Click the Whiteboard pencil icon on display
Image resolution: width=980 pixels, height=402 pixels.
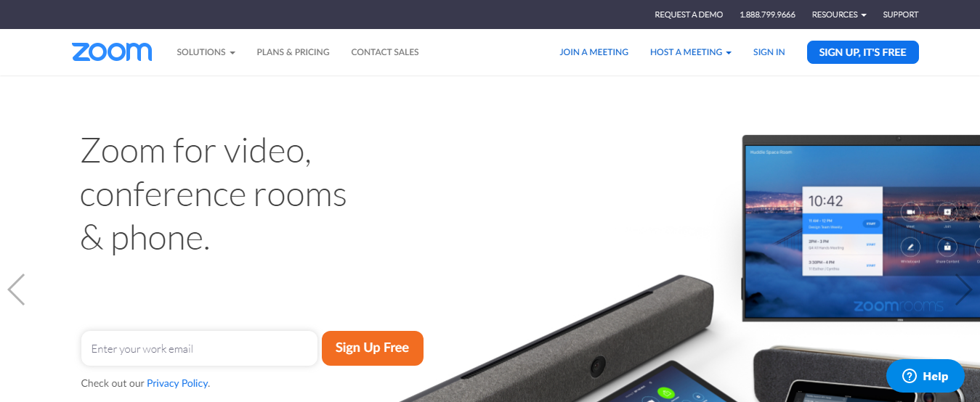pos(910,247)
